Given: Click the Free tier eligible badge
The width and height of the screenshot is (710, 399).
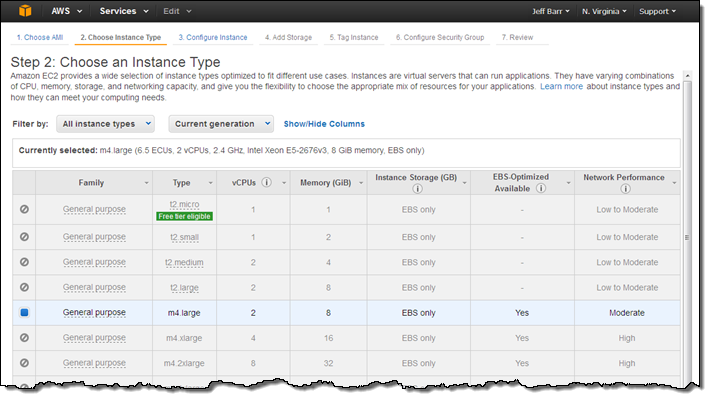Looking at the screenshot, I should (x=184, y=216).
